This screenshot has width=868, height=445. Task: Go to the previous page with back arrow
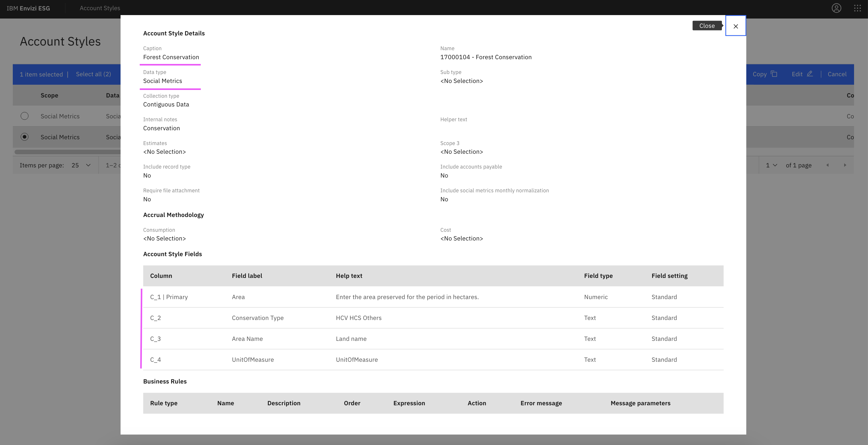point(828,165)
